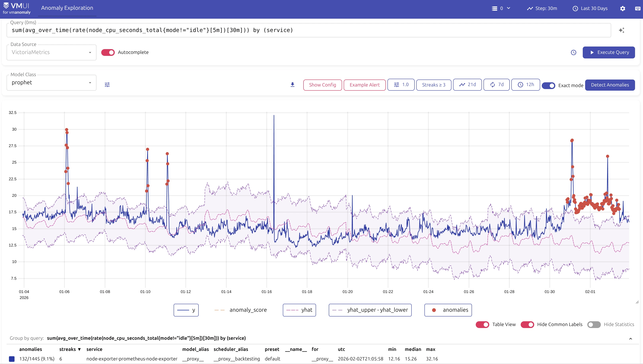Enable Hide Statistics toggle
The height and width of the screenshot is (364, 643).
point(594,324)
